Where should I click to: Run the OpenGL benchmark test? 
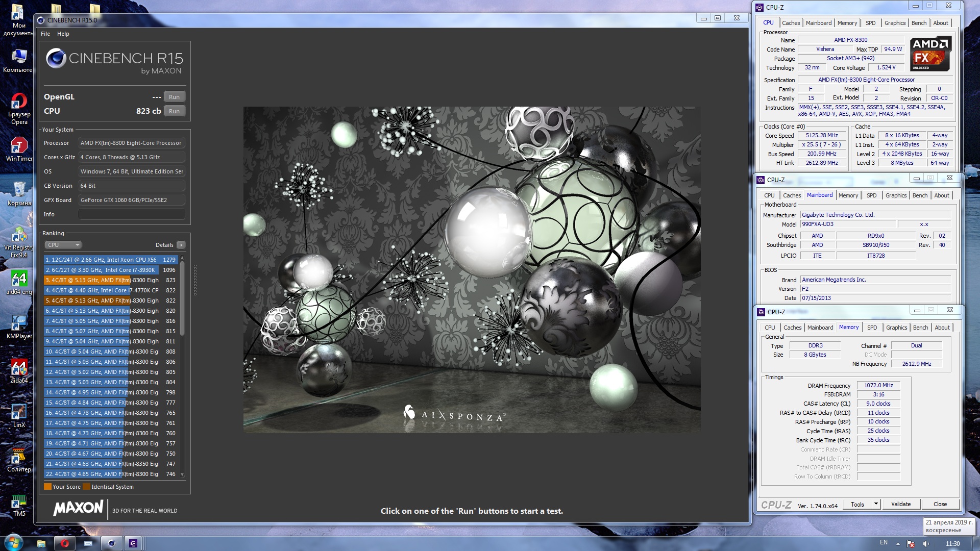pos(174,97)
